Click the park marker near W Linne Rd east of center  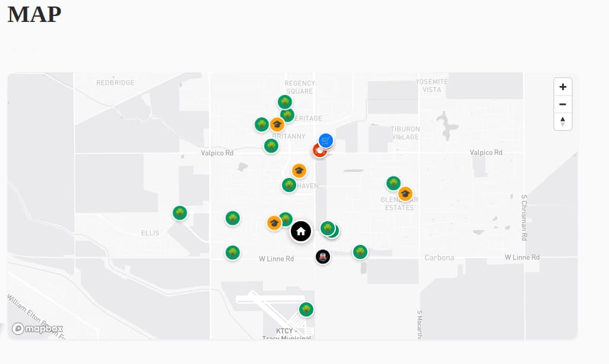pos(360,251)
